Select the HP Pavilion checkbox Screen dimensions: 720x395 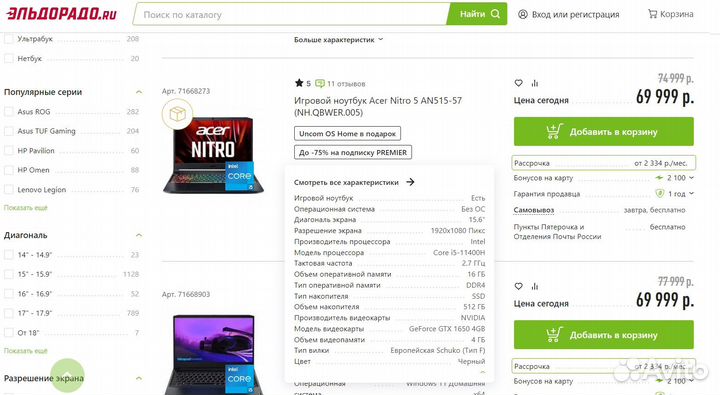(x=8, y=151)
